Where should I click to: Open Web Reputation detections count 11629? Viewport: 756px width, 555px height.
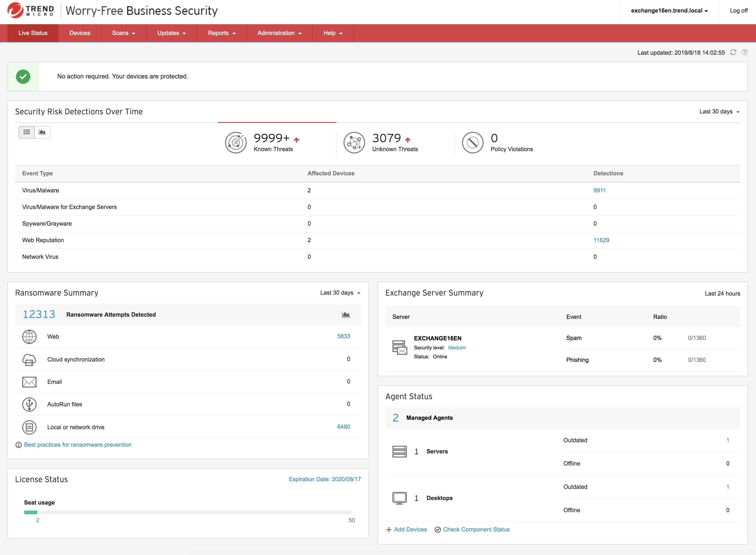tap(601, 240)
